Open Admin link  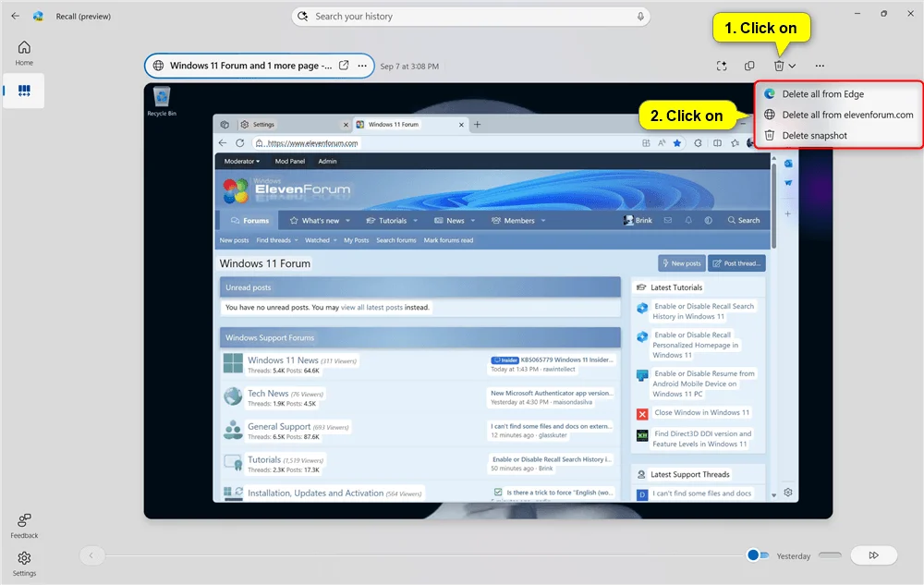[x=328, y=161]
